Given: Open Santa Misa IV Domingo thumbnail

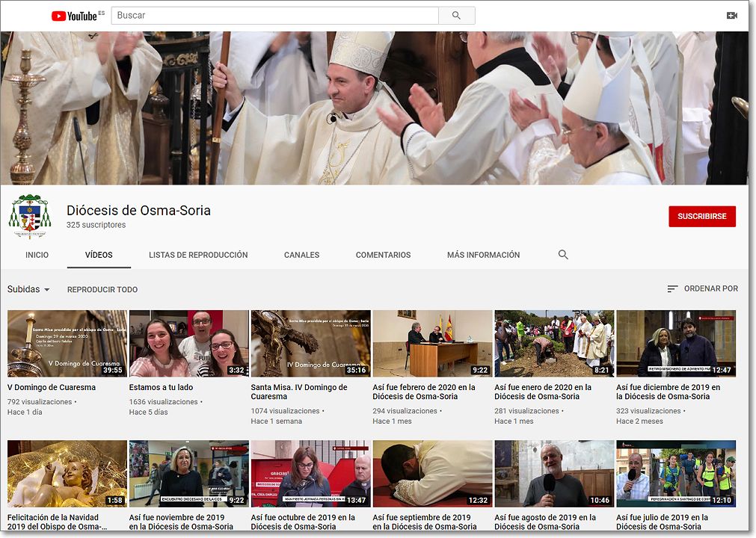Looking at the screenshot, I should point(311,344).
